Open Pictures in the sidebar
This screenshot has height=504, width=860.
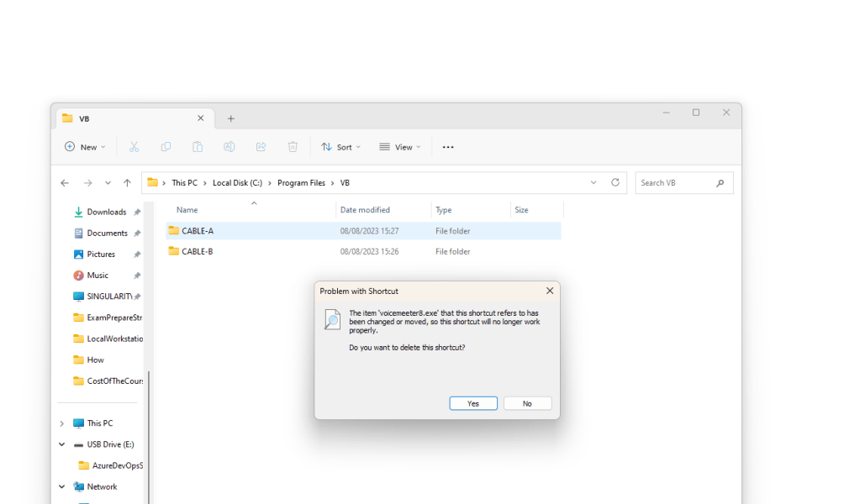pos(101,255)
